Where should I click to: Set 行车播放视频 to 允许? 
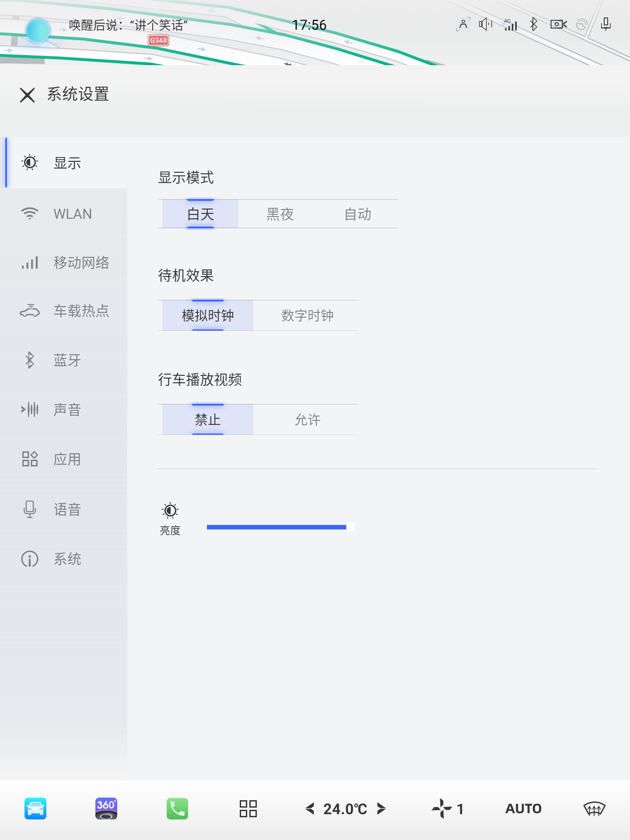click(x=307, y=420)
